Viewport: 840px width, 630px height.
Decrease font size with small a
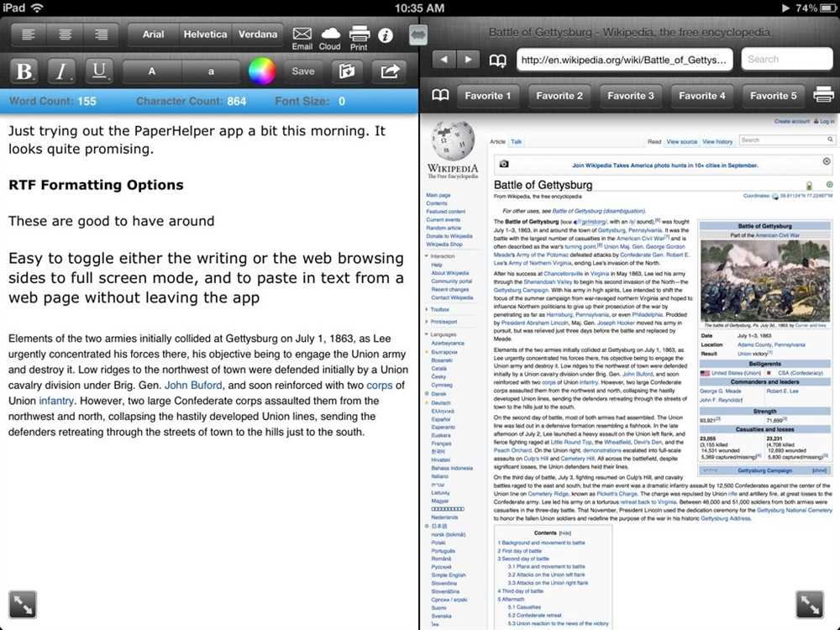[211, 71]
